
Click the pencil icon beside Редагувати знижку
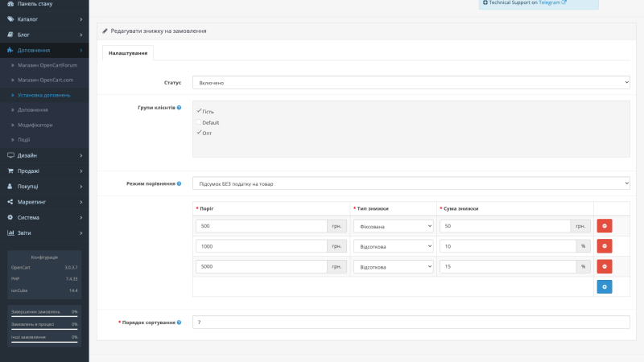click(x=105, y=31)
